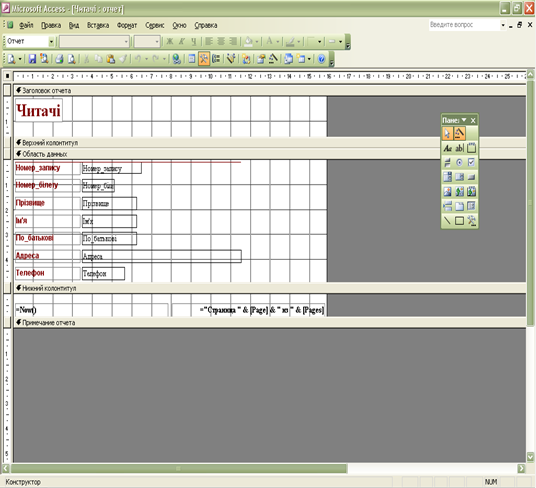Select the Text Box (ab|) tool
Viewport: 536px width, 488px height.
pyautogui.click(x=459, y=148)
